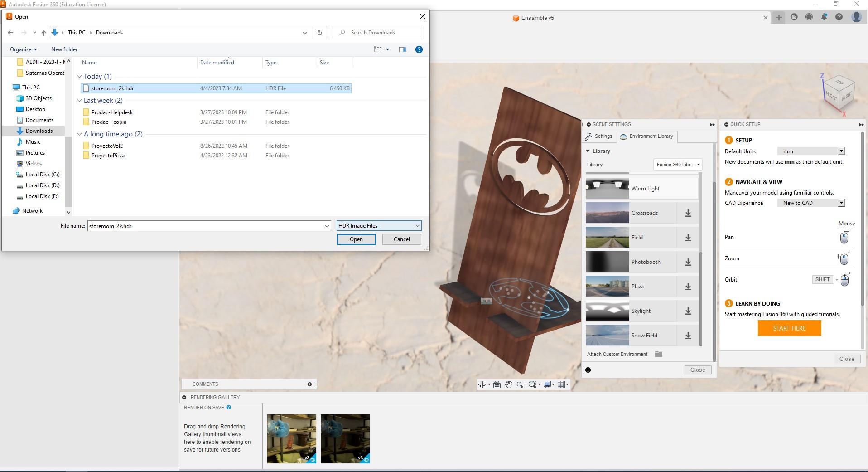Click the Search Downloads field
Image resolution: width=868 pixels, height=472 pixels.
378,33
